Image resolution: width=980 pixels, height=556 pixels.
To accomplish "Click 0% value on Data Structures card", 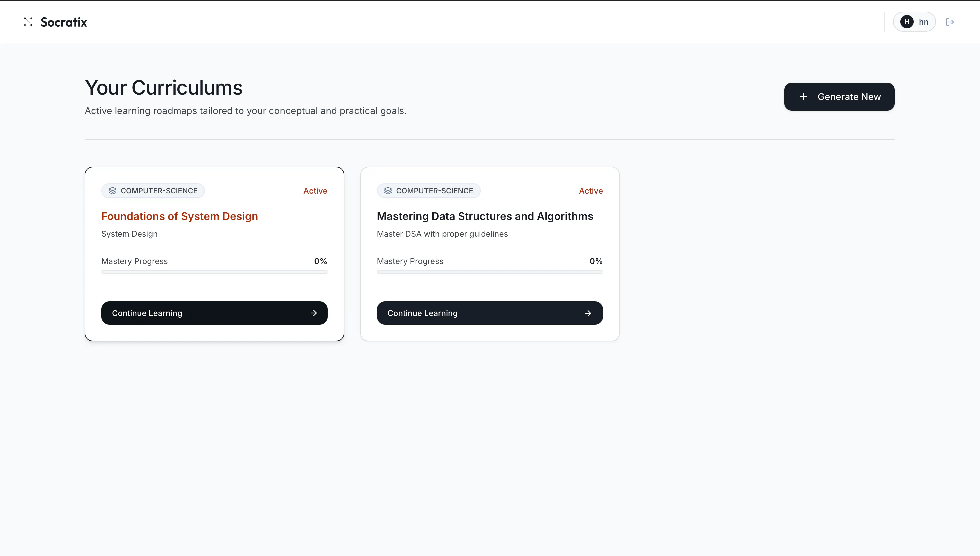I will (596, 261).
